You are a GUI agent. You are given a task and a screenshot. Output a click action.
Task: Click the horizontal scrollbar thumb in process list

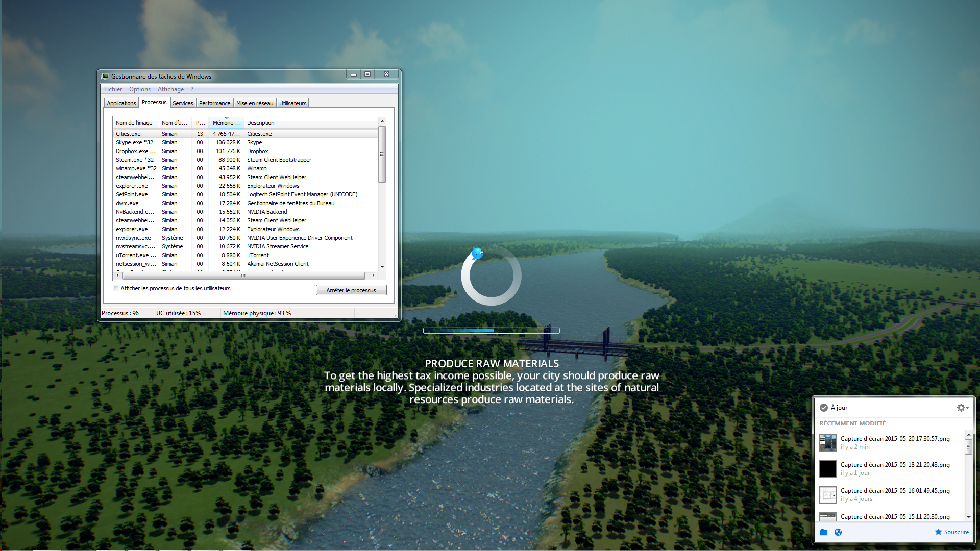(x=243, y=275)
